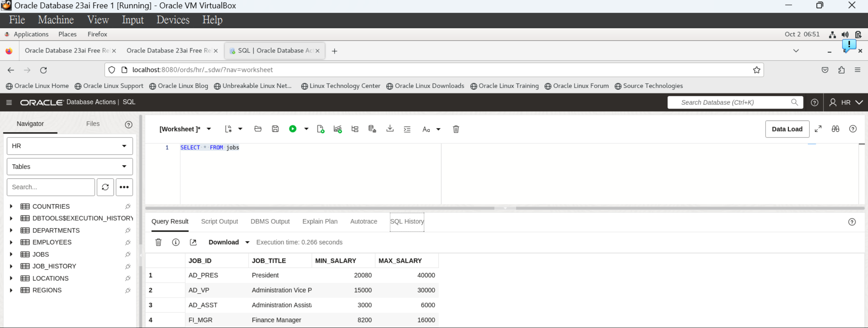Screen dimensions: 868x328
Task: Click the new file icon
Action: click(228, 129)
